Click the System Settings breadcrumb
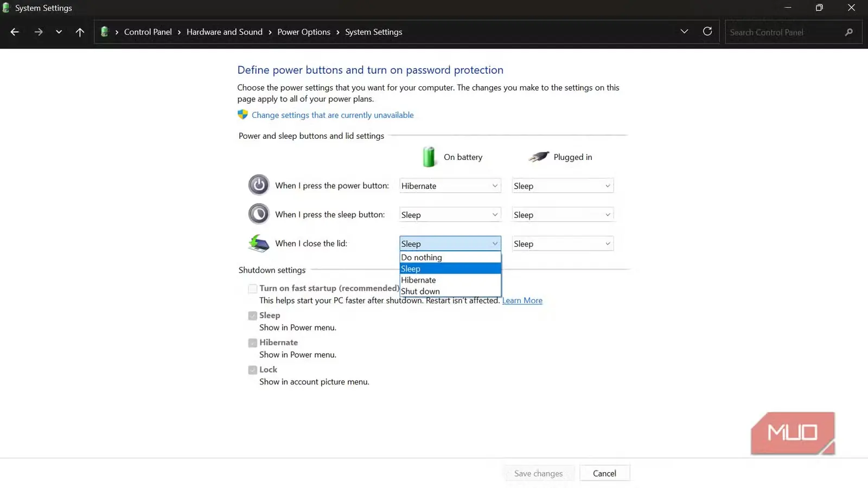The image size is (868, 488). click(374, 32)
